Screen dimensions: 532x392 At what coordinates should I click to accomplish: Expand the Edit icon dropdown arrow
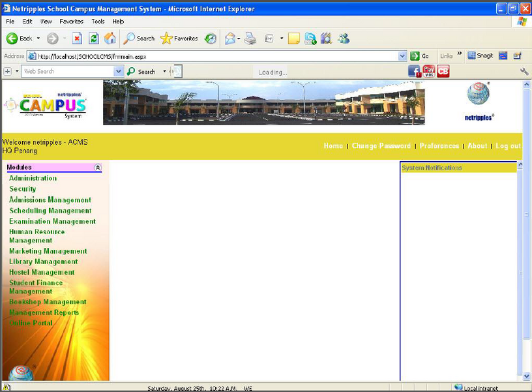pyautogui.click(x=282, y=38)
